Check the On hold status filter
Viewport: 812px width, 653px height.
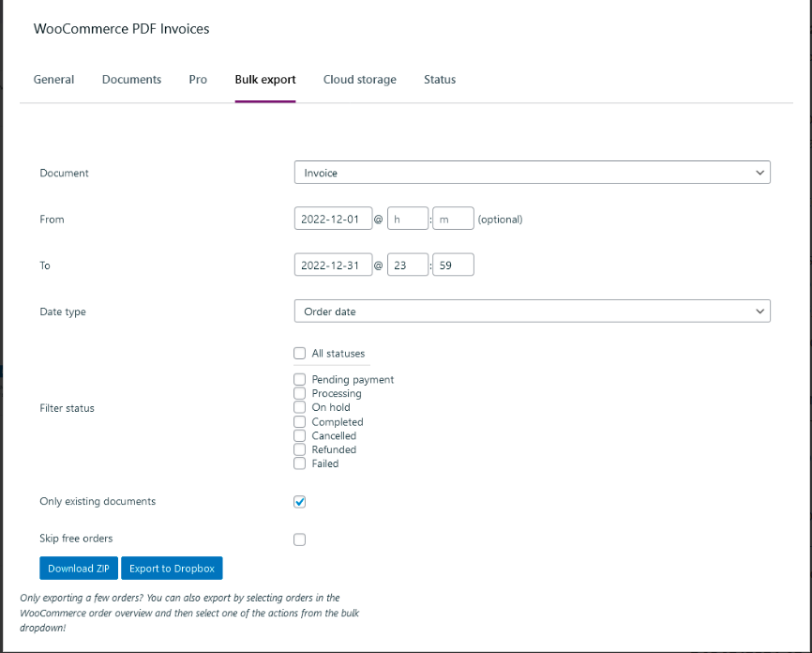[299, 407]
